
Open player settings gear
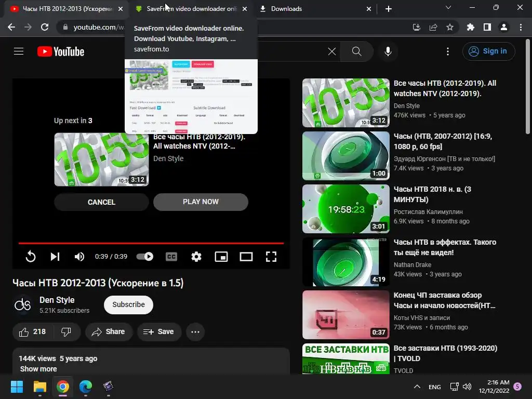click(x=196, y=257)
